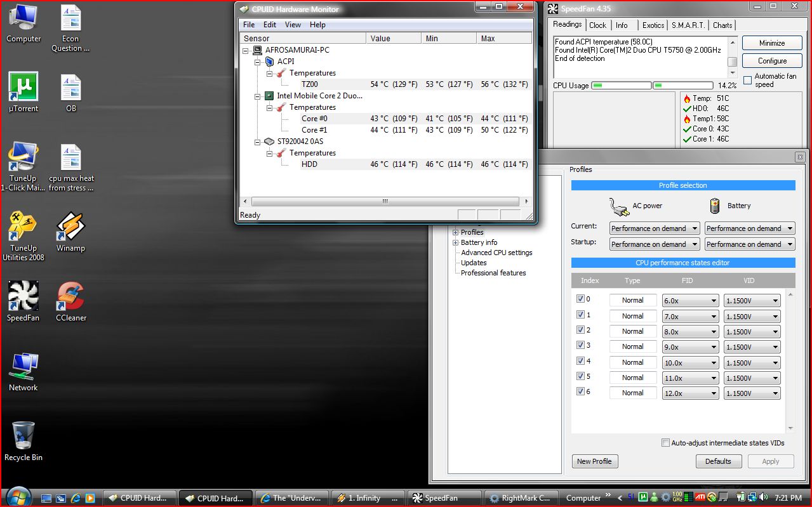
Task: Select Advanced CPU settings in the tree
Action: point(496,253)
